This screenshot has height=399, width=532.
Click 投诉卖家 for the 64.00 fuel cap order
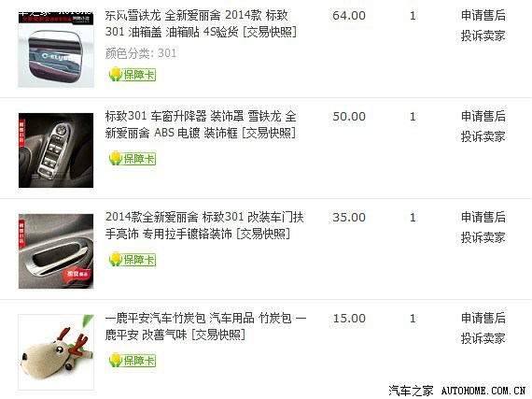click(483, 36)
